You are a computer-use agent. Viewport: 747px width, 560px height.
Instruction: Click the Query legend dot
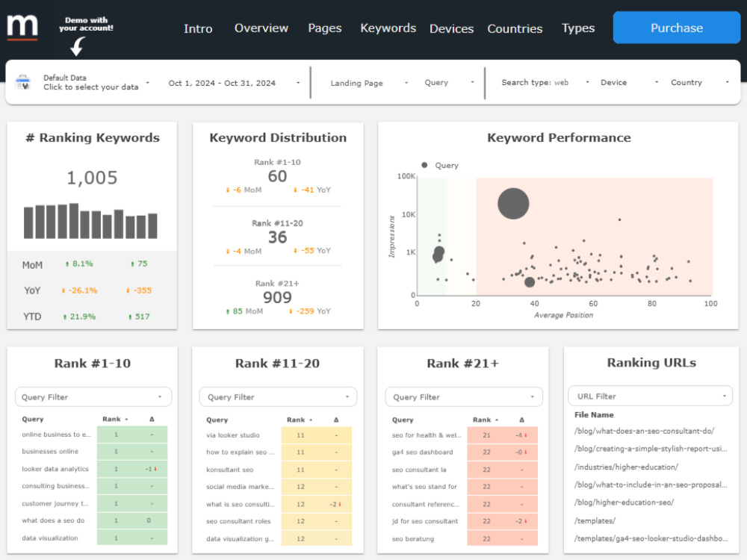[424, 165]
